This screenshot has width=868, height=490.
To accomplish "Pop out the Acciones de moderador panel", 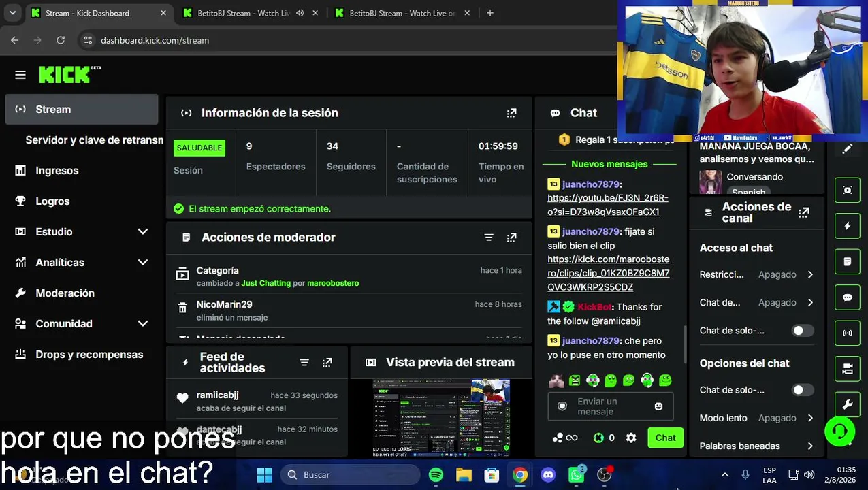I will [511, 238].
